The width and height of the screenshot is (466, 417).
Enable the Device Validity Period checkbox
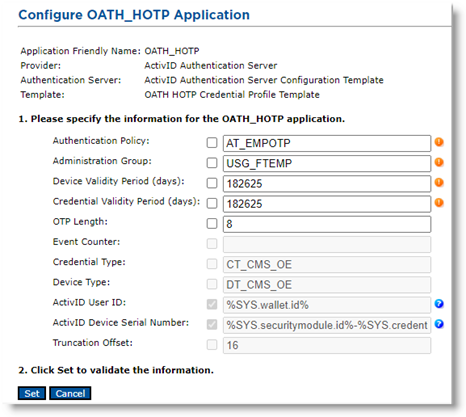coord(212,183)
